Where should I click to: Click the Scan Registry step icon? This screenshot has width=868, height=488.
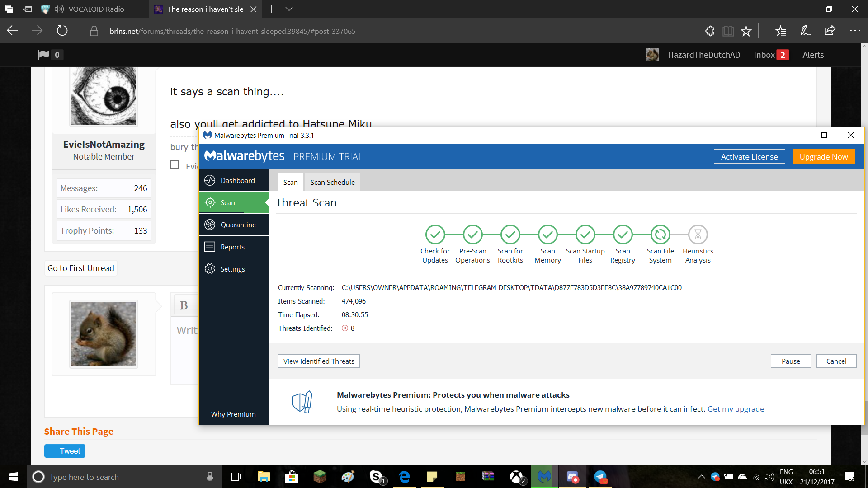pyautogui.click(x=623, y=235)
